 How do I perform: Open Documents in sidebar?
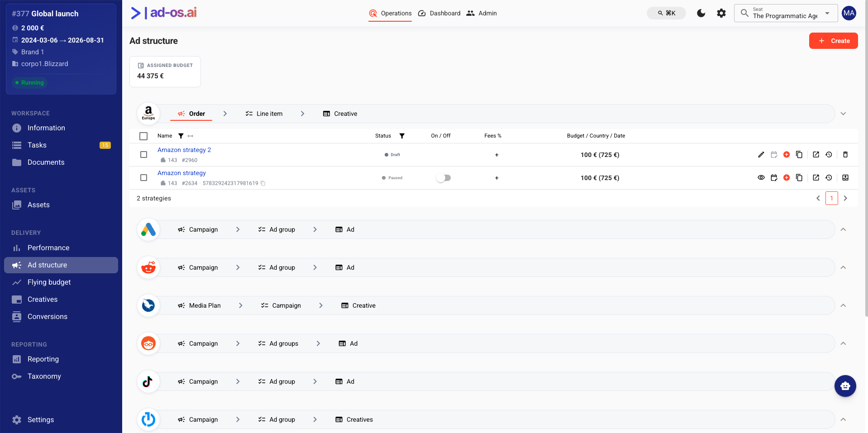[61, 162]
